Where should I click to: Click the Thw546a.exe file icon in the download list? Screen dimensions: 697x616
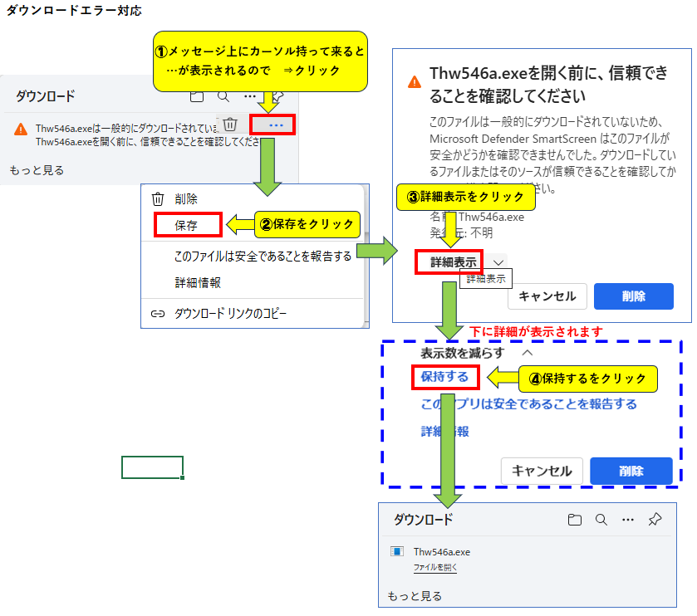pos(397,552)
